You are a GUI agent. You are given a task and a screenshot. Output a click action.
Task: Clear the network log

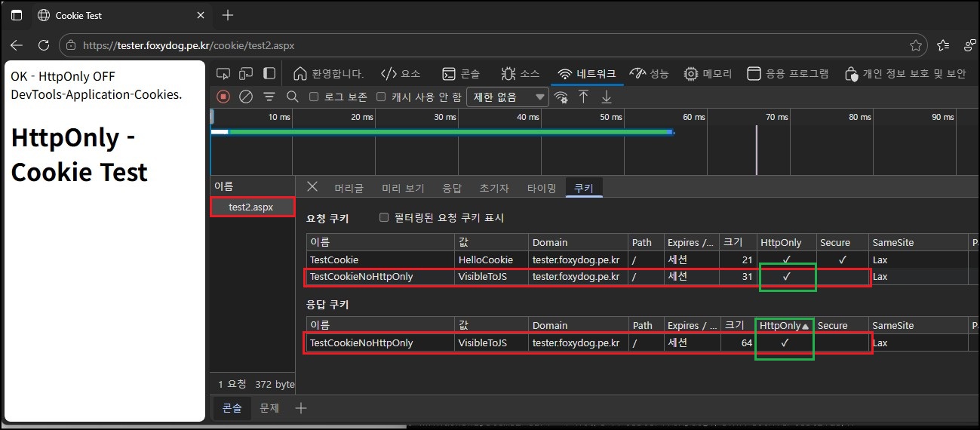[x=246, y=97]
